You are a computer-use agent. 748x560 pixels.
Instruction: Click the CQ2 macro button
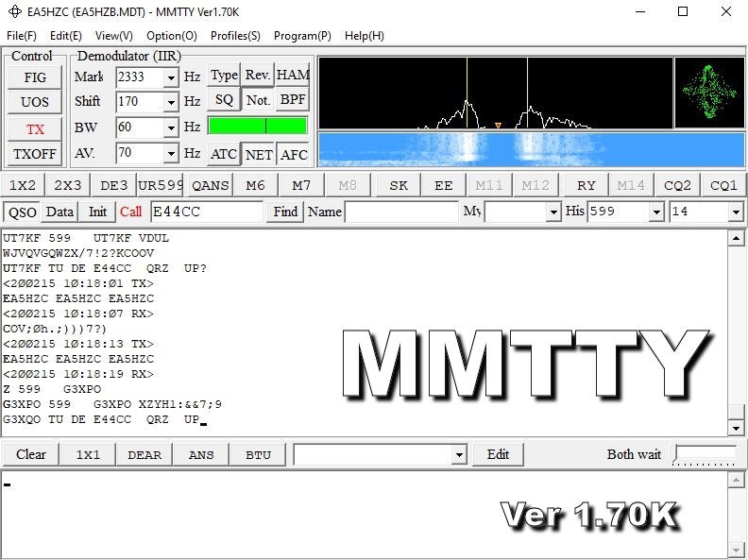pos(677,185)
